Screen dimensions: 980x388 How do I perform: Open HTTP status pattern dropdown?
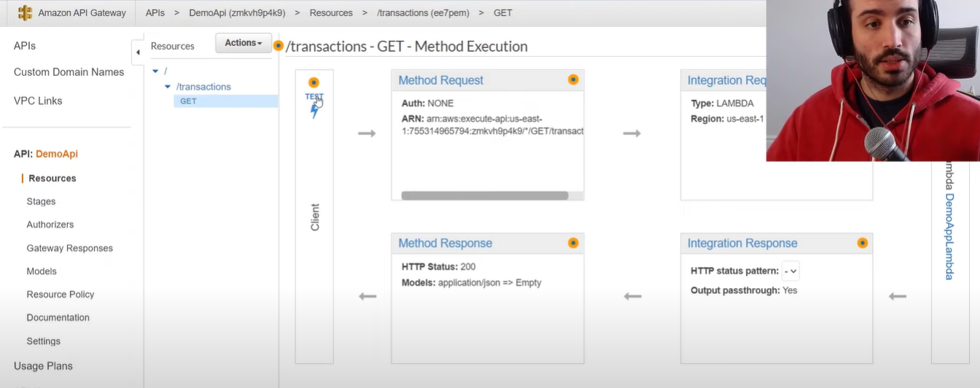790,271
